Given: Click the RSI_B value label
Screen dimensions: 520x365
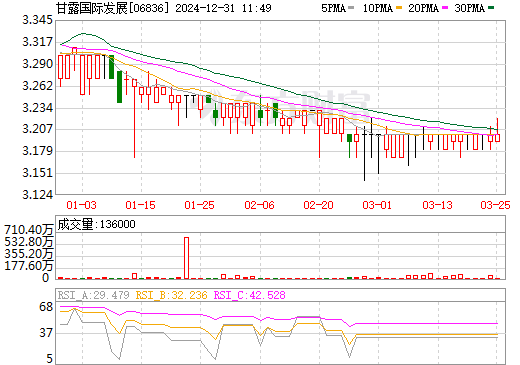Looking at the screenshot, I should click(x=171, y=295).
